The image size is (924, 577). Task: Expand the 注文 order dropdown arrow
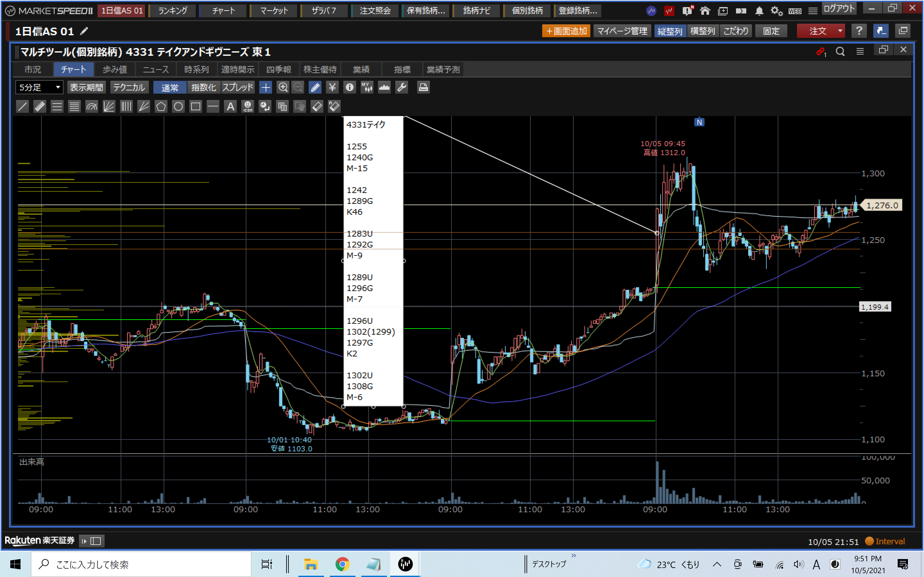click(840, 31)
